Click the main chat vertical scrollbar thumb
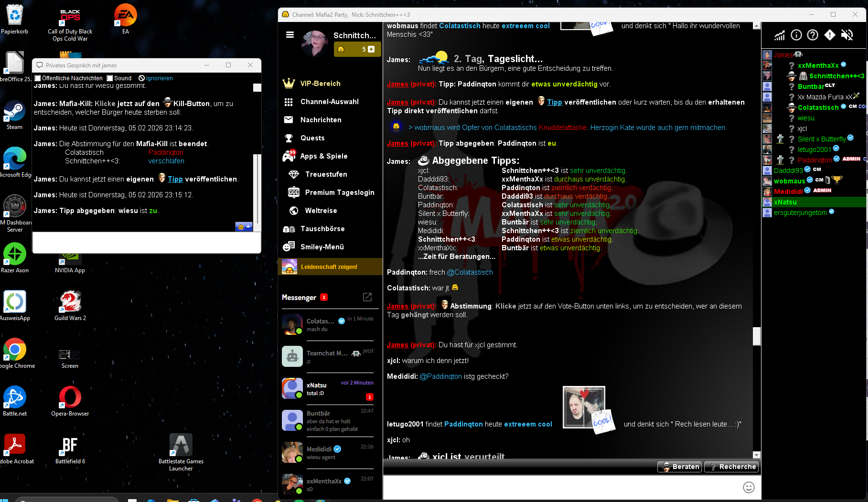 coord(757,336)
